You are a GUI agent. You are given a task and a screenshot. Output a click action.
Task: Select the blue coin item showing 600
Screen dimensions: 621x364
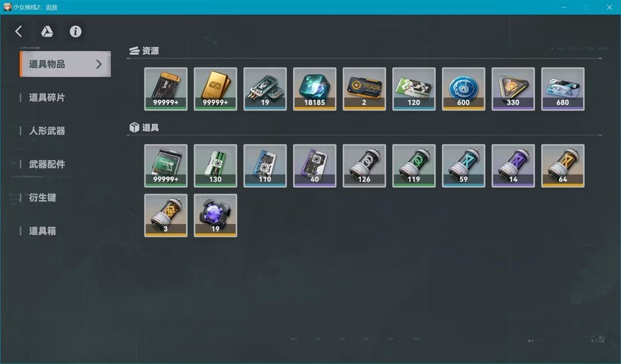pos(463,89)
